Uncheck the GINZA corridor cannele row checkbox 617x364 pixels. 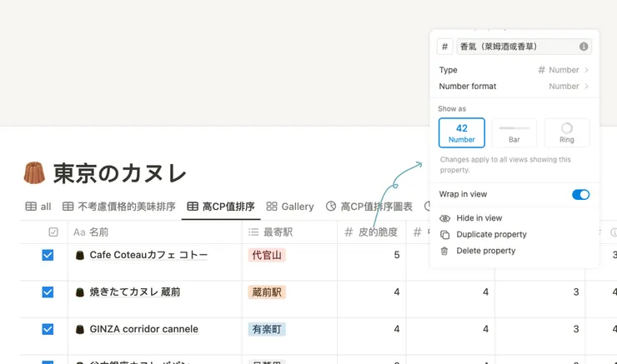[48, 329]
